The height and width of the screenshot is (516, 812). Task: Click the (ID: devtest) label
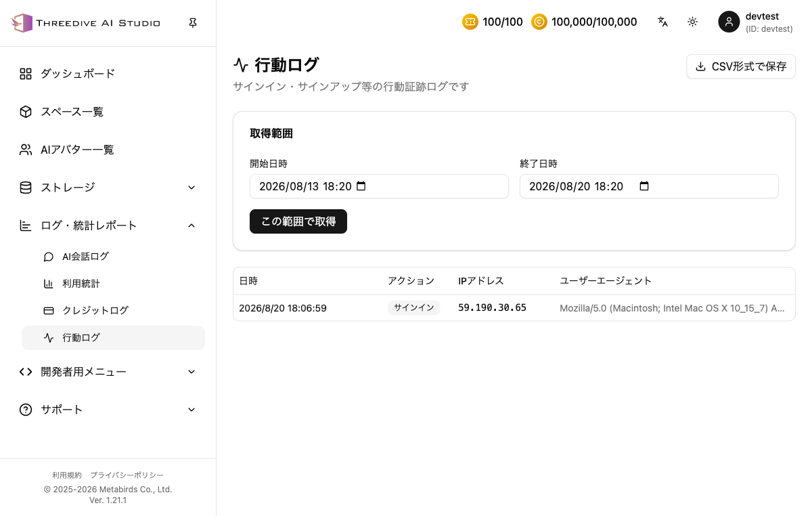click(x=769, y=29)
